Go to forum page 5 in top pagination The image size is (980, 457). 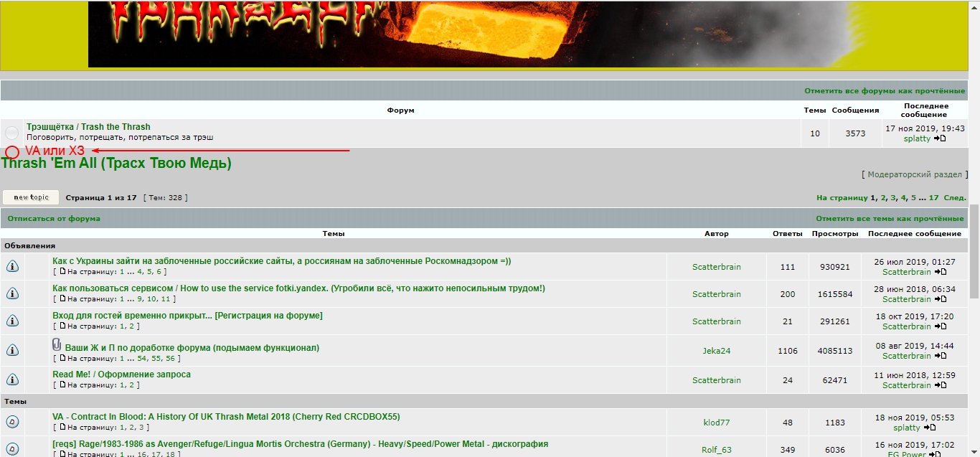tap(913, 197)
